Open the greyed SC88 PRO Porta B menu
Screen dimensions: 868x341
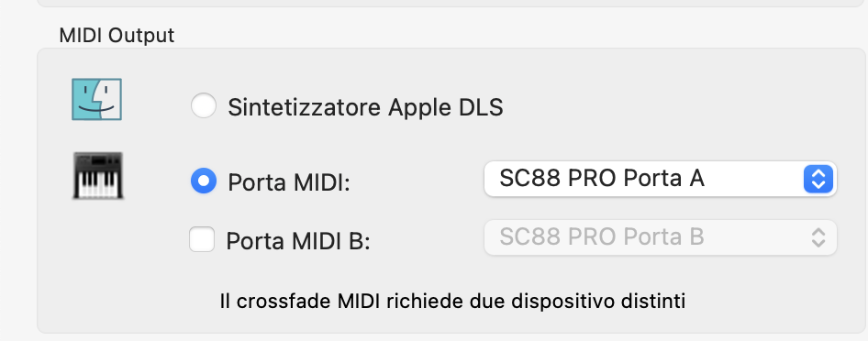(x=660, y=237)
